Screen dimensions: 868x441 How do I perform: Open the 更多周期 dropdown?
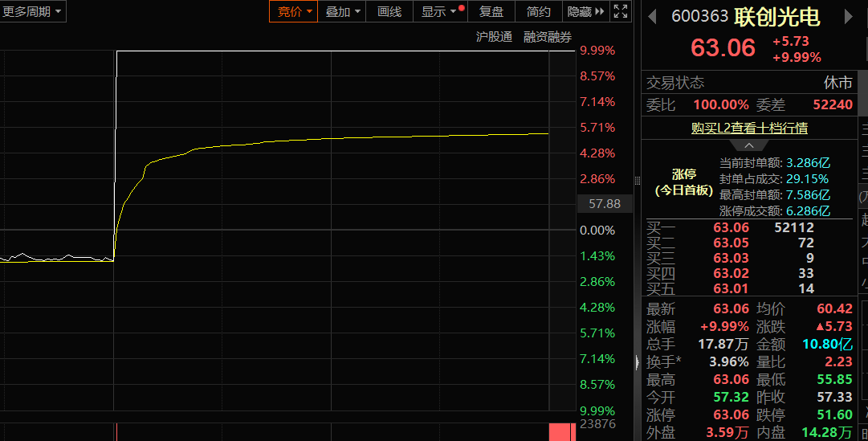click(33, 11)
